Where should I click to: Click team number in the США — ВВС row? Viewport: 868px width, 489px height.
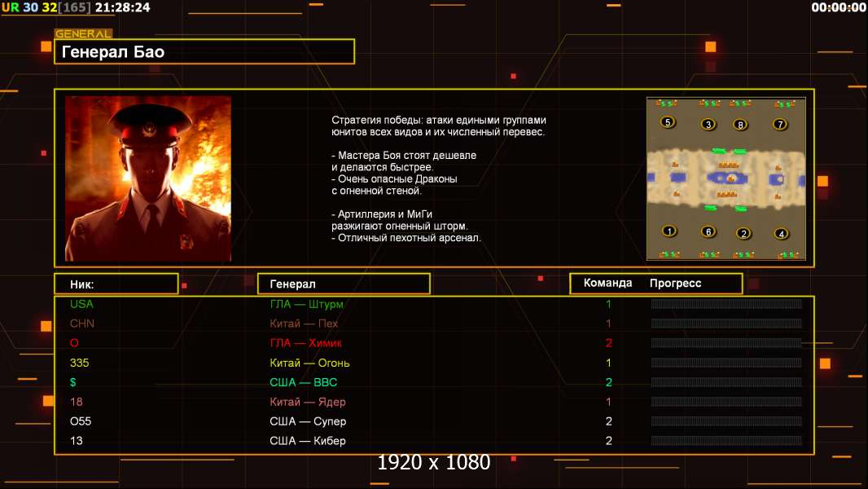[x=609, y=382]
